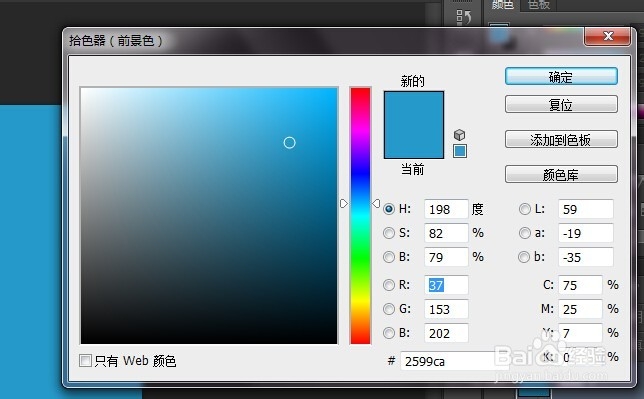Click the web-safe color cube warning icon
This screenshot has width=644, height=399.
460,135
